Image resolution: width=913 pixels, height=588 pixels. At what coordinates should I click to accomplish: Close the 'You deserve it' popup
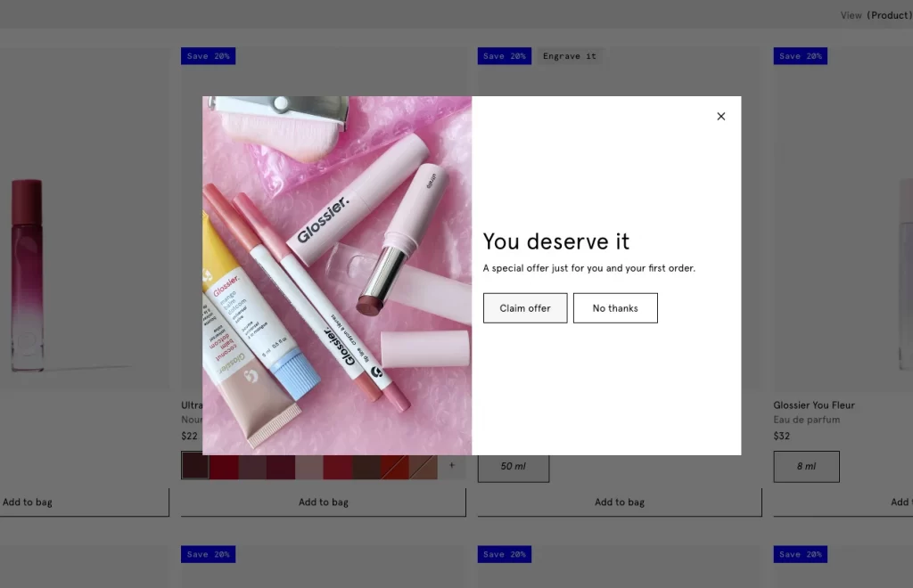click(721, 116)
